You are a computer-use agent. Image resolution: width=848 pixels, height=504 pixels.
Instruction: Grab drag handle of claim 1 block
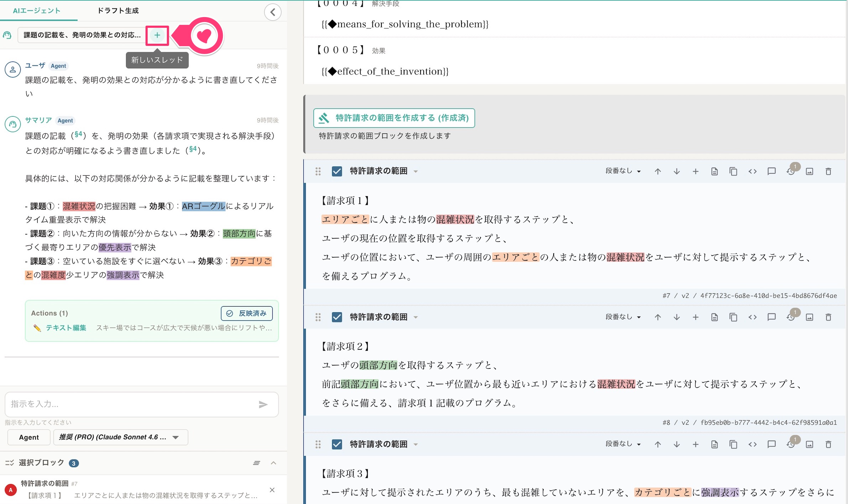(x=318, y=172)
